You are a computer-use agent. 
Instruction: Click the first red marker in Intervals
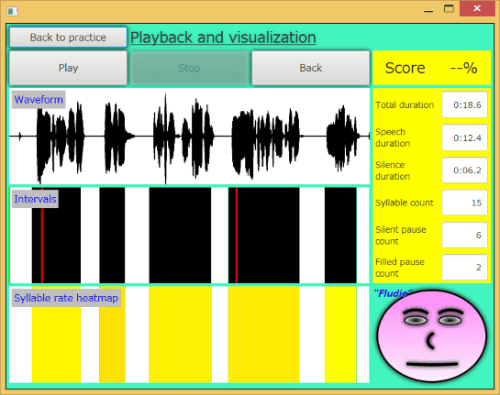click(42, 235)
